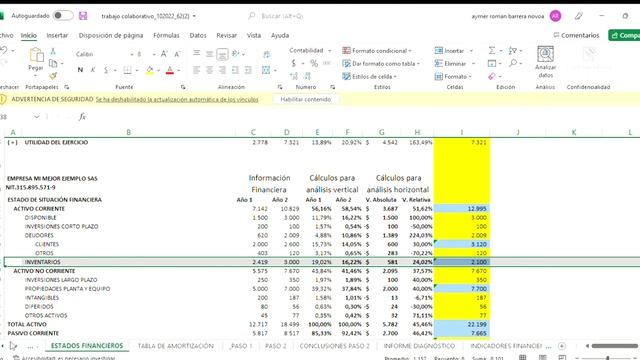Apply the red font color

point(170,70)
